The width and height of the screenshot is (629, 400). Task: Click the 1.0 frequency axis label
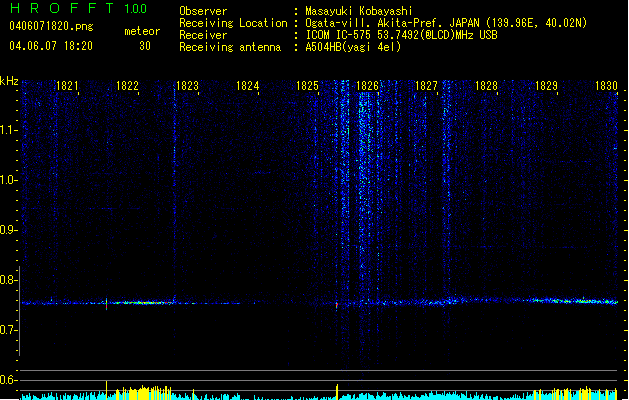9,180
